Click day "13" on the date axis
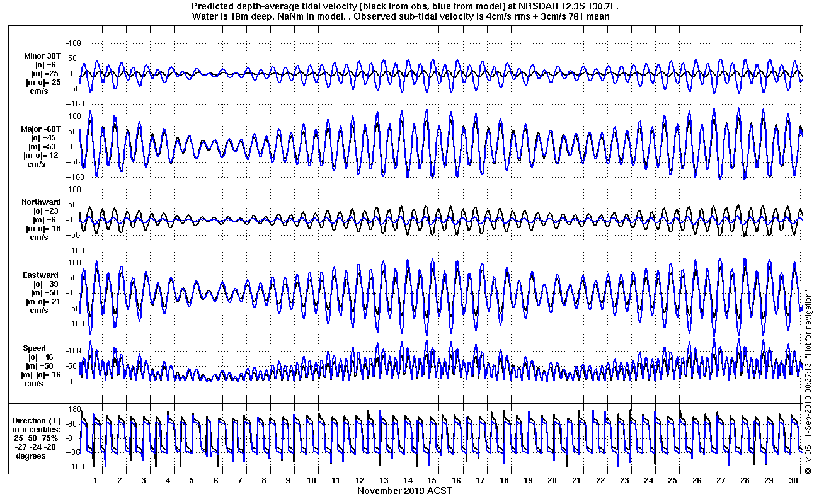Screen dimensions: 819x504 384,480
